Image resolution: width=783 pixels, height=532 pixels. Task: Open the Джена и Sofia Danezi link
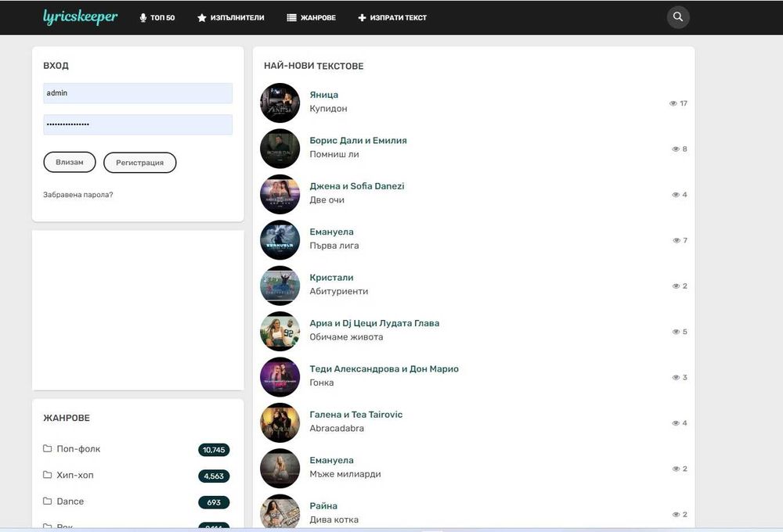(357, 186)
